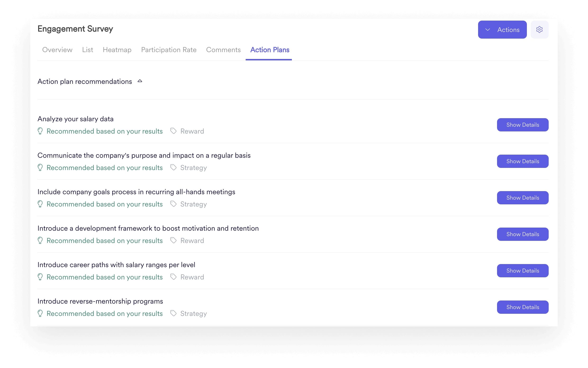Click 'Recommended based on your results' under career paths
This screenshot has width=588, height=368.
click(x=104, y=277)
